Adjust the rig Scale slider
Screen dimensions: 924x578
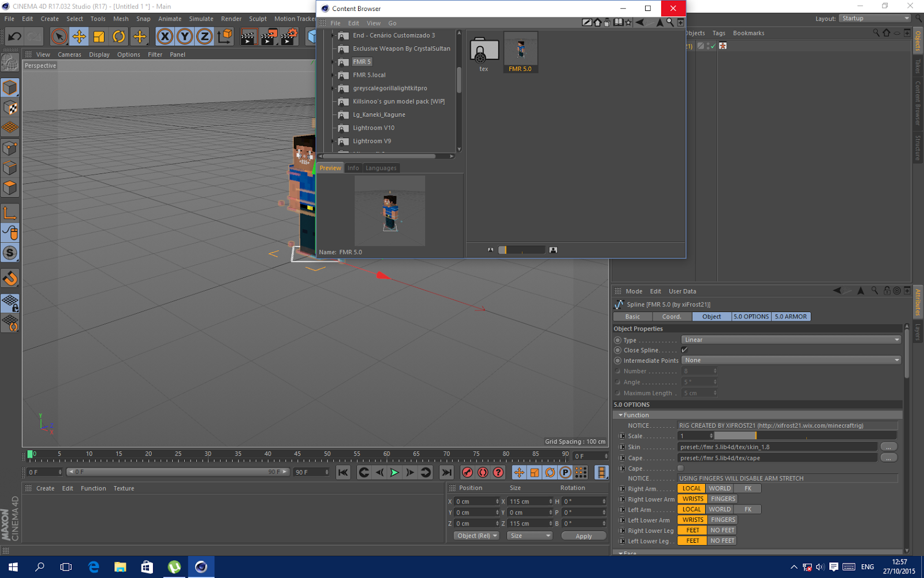pos(806,436)
